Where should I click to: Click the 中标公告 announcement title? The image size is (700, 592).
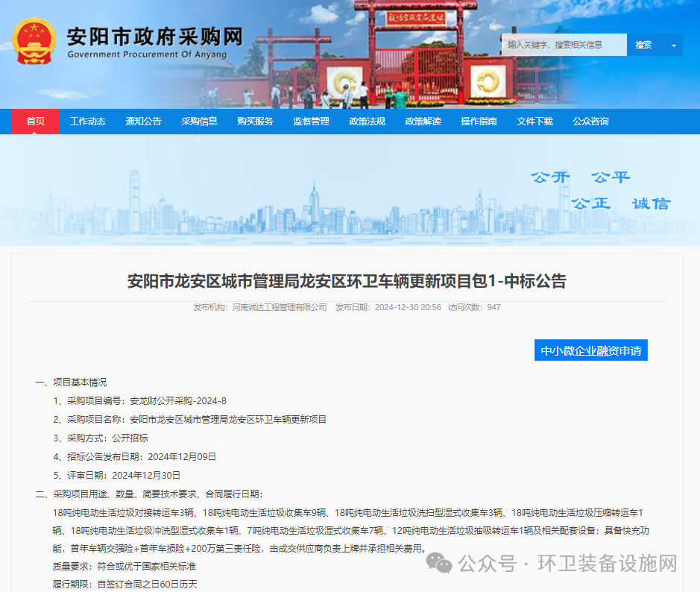(x=346, y=281)
